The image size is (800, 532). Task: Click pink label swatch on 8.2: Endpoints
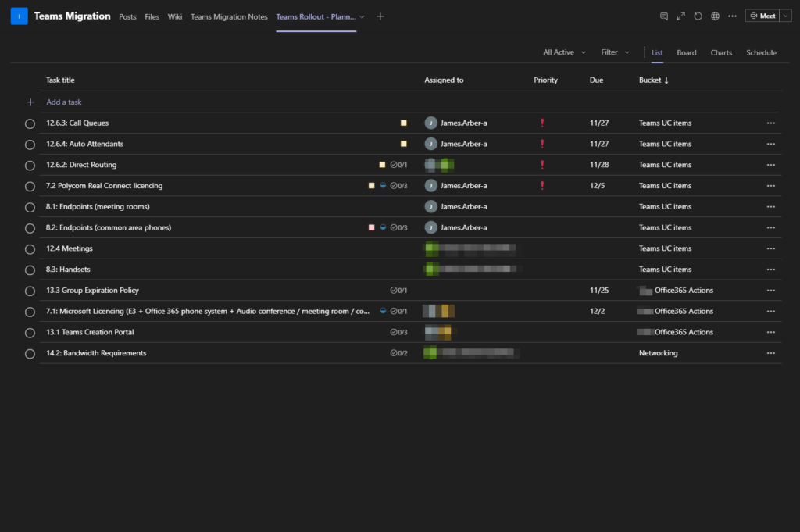tap(371, 227)
